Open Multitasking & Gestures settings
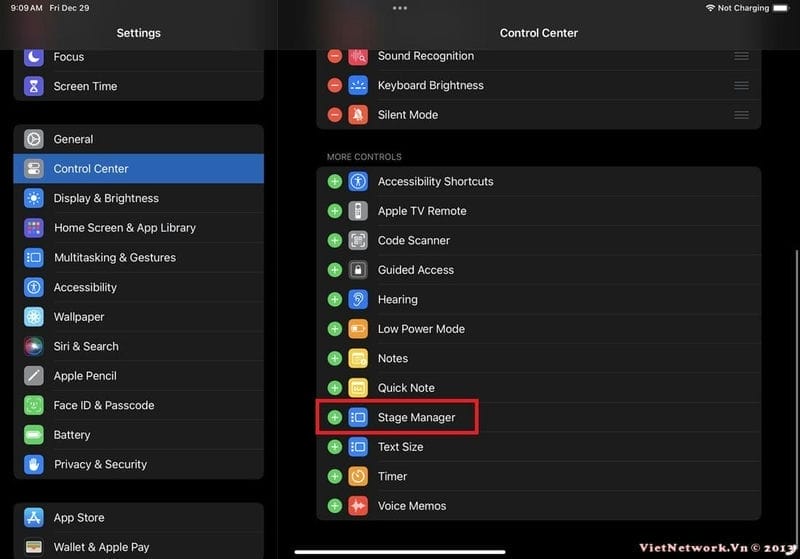 (x=114, y=257)
